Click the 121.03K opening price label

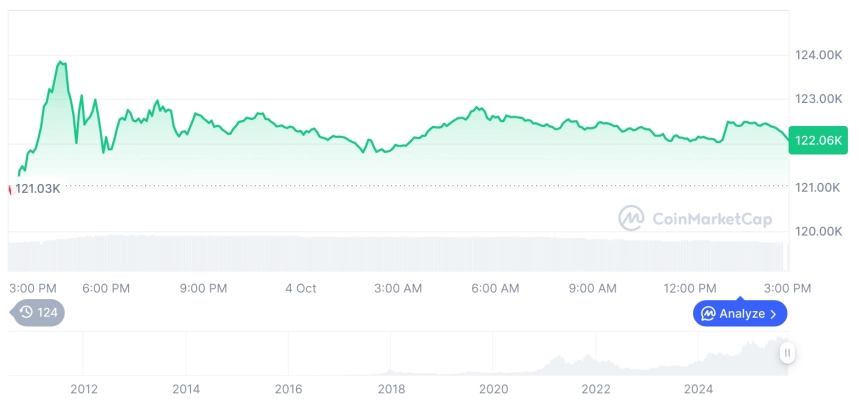(38, 188)
